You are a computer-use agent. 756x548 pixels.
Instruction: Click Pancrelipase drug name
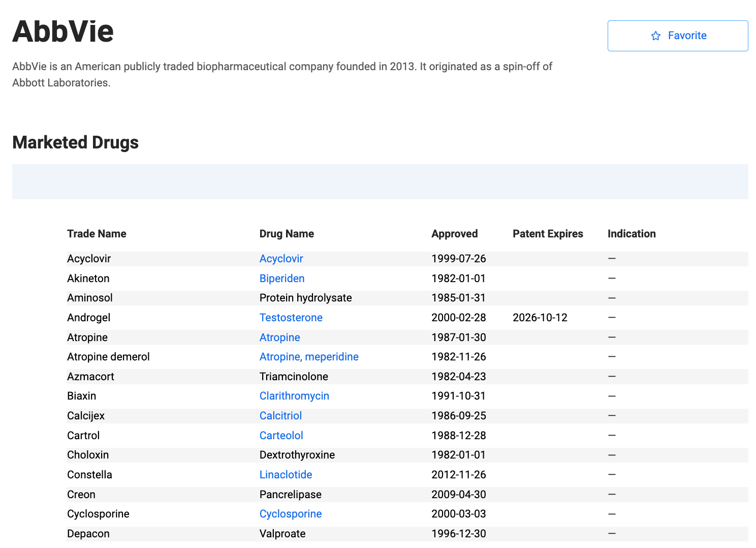(290, 495)
